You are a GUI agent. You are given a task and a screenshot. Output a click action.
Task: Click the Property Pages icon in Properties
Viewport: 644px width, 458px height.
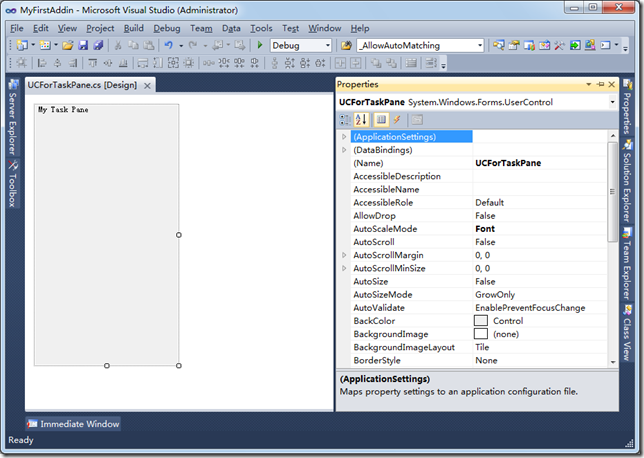(x=417, y=120)
